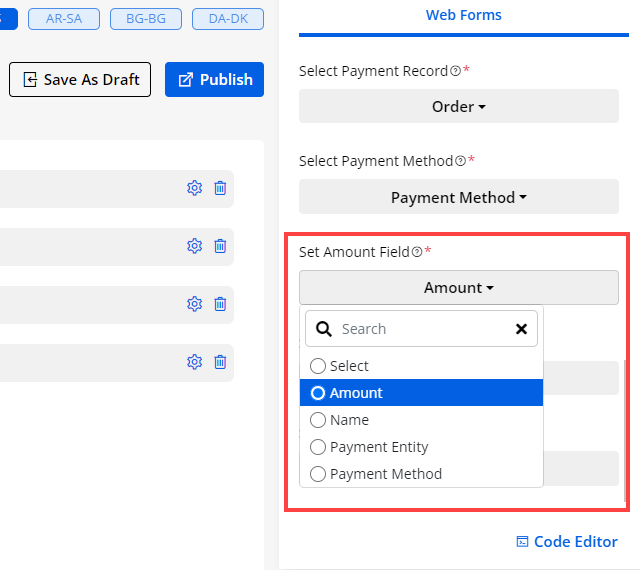Click Save As Draft button
Viewport: 640px width, 570px height.
click(x=80, y=80)
